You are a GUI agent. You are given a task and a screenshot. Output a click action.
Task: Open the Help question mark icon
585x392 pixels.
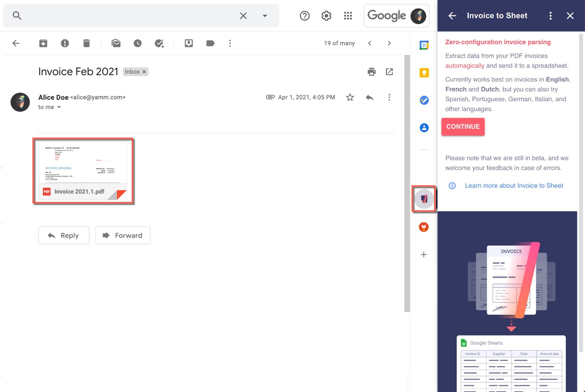coord(305,16)
